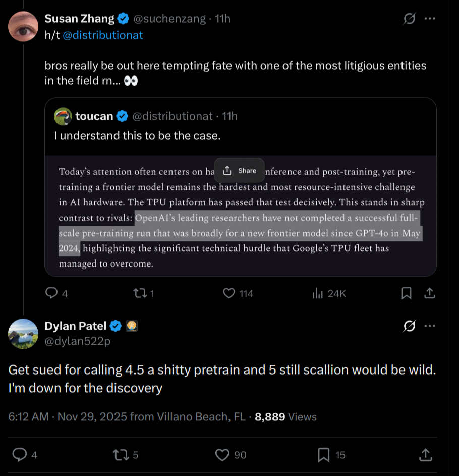This screenshot has height=476, width=459.
Task: Open more options on Dylan Patel's post
Action: 430,327
